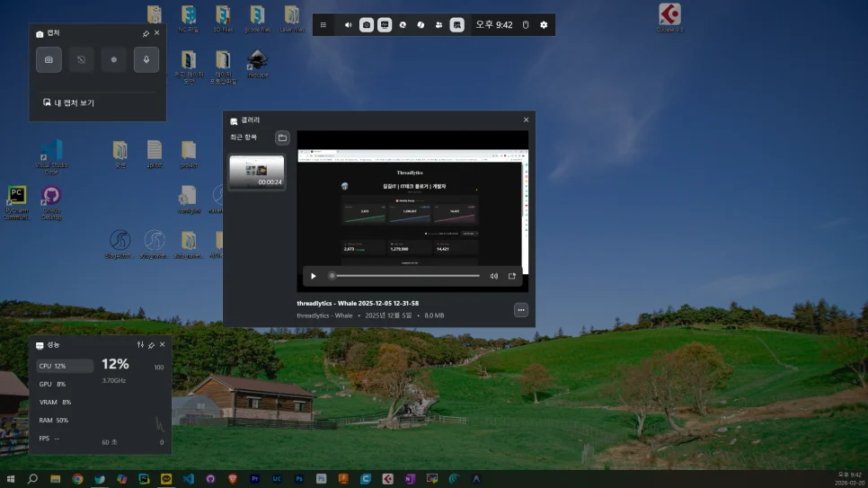Open the 내 캡처 보기 link
The height and width of the screenshot is (488, 868).
pyautogui.click(x=68, y=103)
